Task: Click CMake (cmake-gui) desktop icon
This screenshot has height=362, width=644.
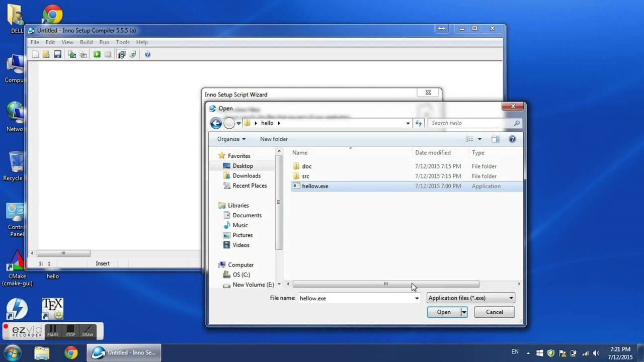Action: [17, 268]
